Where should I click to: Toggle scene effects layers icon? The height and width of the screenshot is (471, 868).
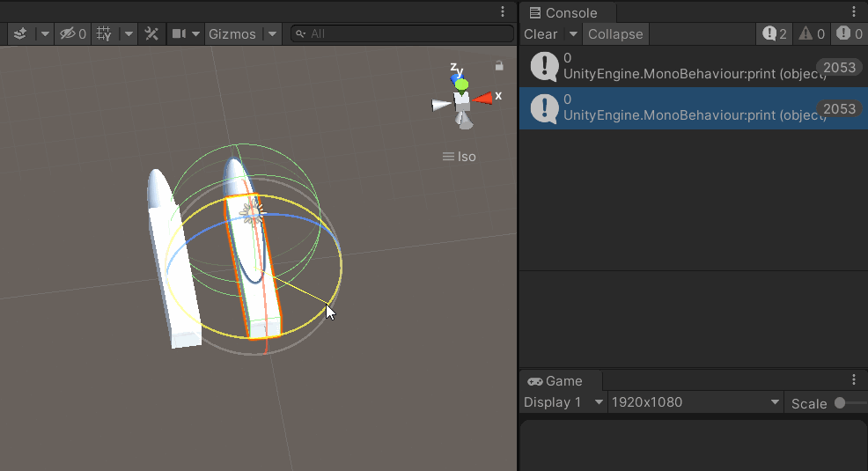pos(20,34)
